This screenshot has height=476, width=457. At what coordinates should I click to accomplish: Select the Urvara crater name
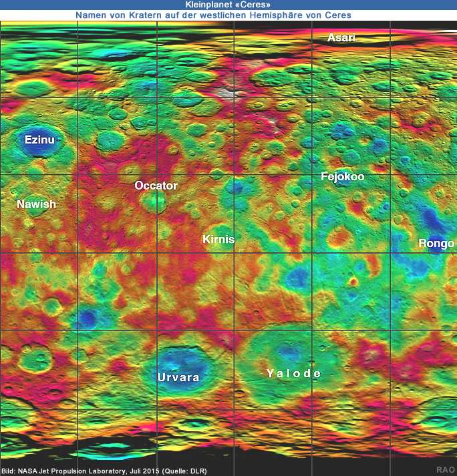178,377
